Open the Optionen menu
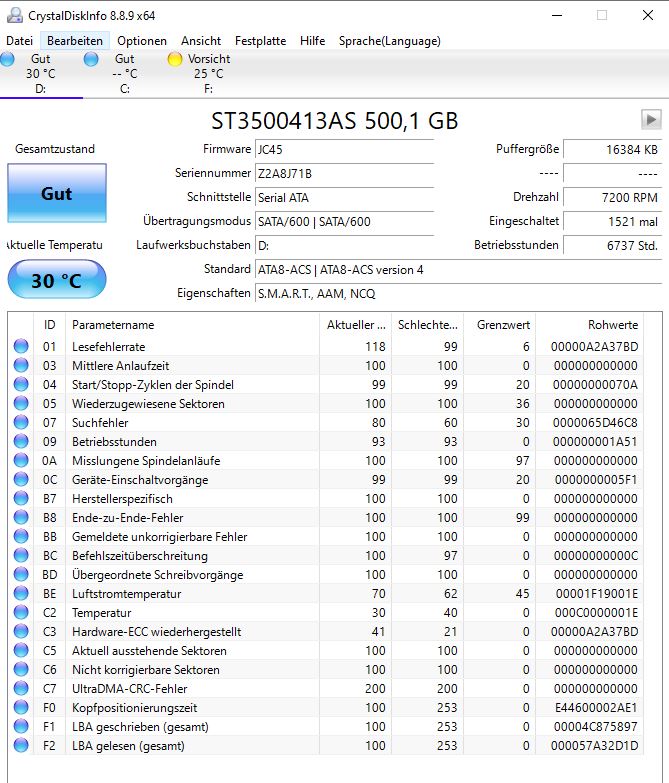669x783 pixels. click(x=142, y=41)
